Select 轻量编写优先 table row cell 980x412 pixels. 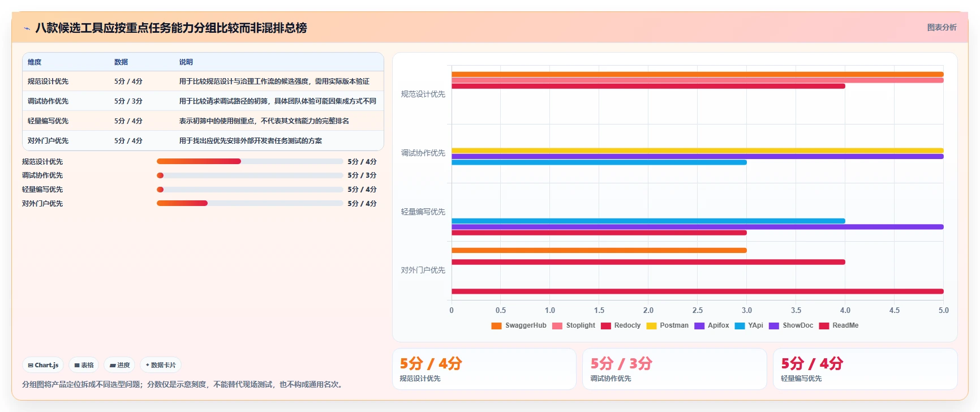[x=48, y=121]
